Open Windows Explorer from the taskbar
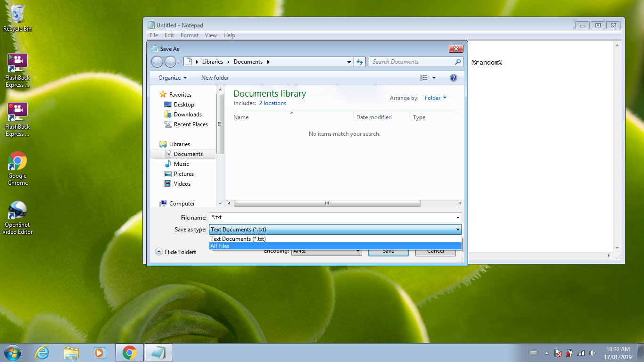The width and height of the screenshot is (644, 362). pos(71,353)
